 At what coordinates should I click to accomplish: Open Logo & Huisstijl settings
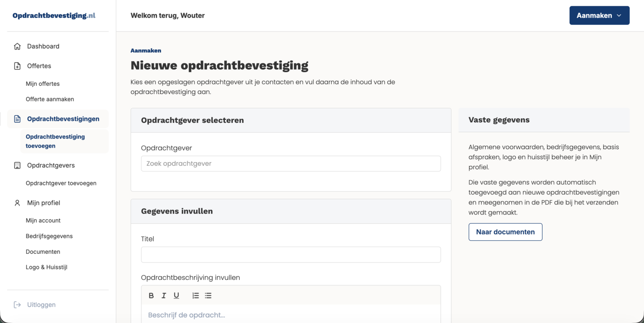tap(47, 267)
